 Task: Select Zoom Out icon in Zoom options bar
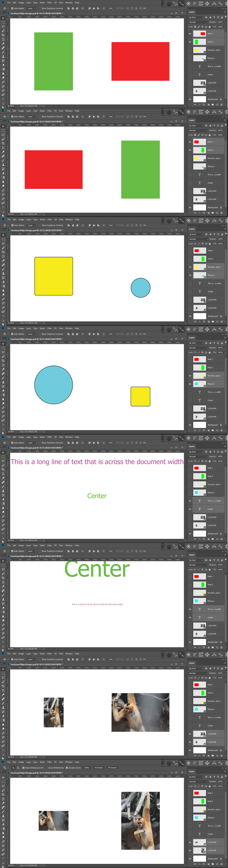click(18, 768)
